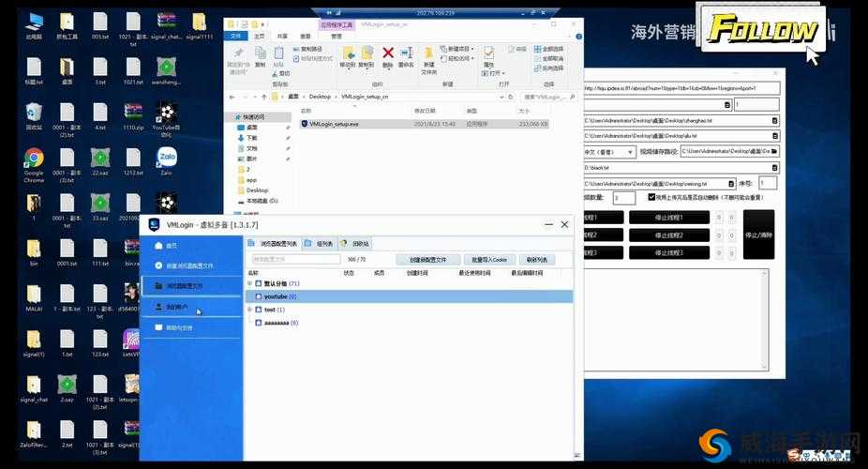This screenshot has height=469, width=868.
Task: Click the Explorer search box
Action: pyautogui.click(x=548, y=97)
